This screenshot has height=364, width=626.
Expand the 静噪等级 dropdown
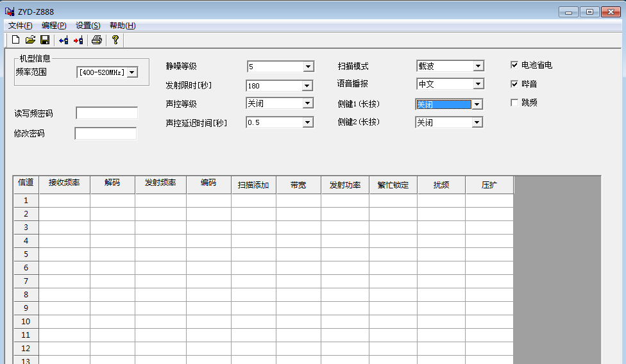pos(308,67)
